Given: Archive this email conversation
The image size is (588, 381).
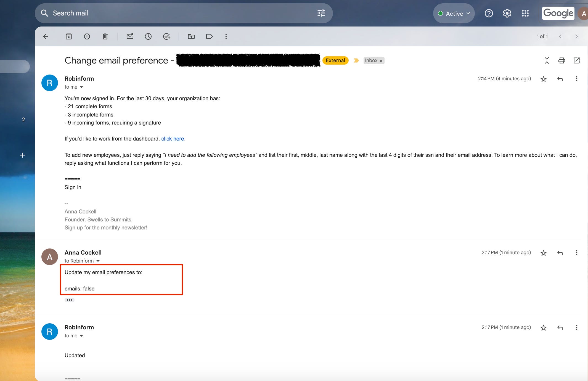Looking at the screenshot, I should [x=69, y=36].
